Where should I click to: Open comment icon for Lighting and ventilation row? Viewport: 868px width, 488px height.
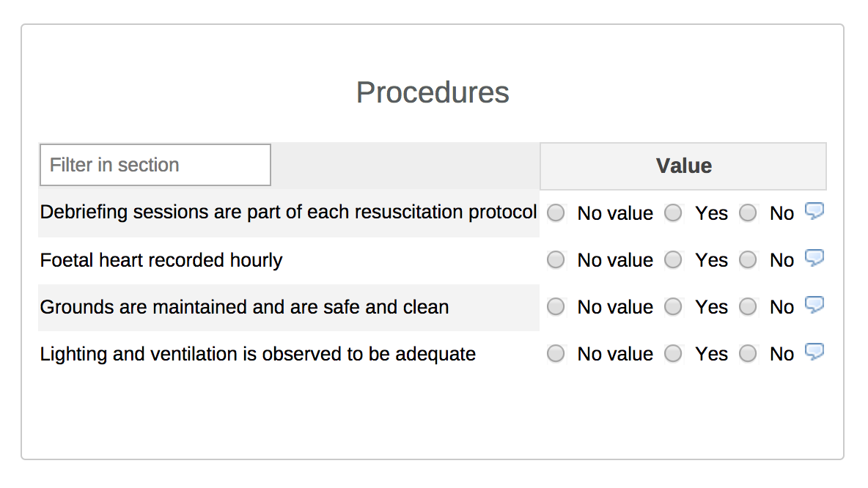814,352
